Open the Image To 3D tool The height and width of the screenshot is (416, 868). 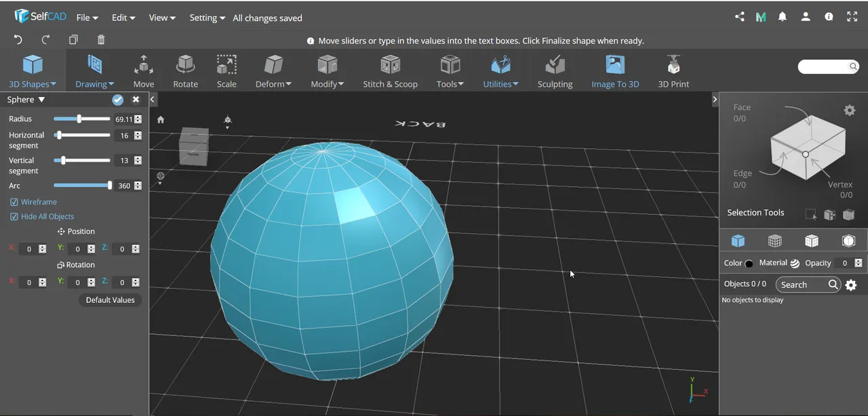[x=615, y=71]
